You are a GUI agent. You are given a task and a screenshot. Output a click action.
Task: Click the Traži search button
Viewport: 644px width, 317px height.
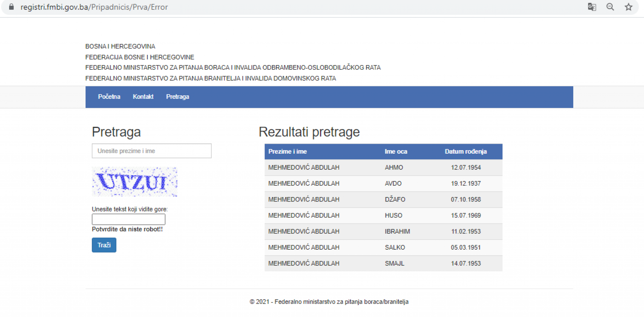[x=104, y=245]
